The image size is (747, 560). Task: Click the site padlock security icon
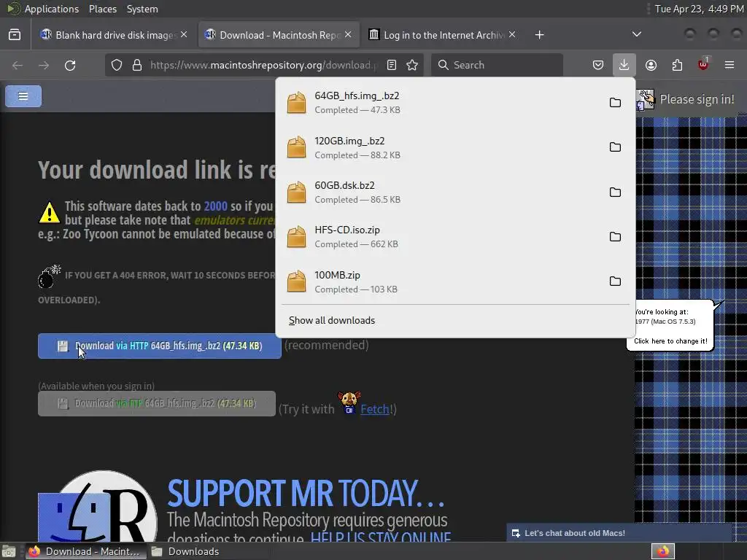pyautogui.click(x=137, y=65)
